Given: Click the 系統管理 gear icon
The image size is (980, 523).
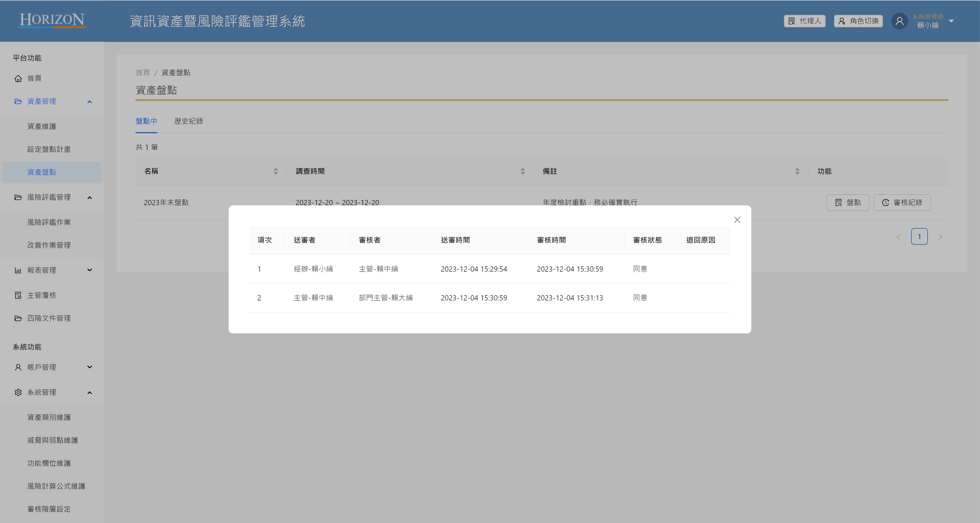Looking at the screenshot, I should (x=18, y=392).
